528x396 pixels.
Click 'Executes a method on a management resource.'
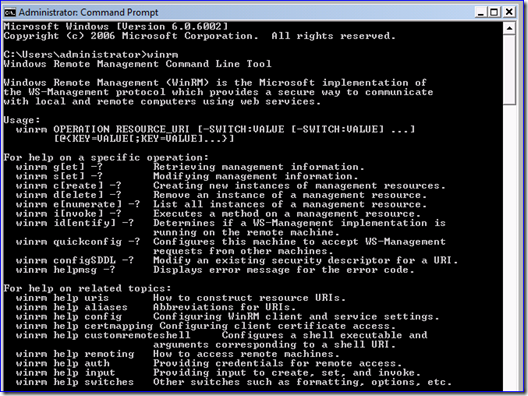click(287, 214)
